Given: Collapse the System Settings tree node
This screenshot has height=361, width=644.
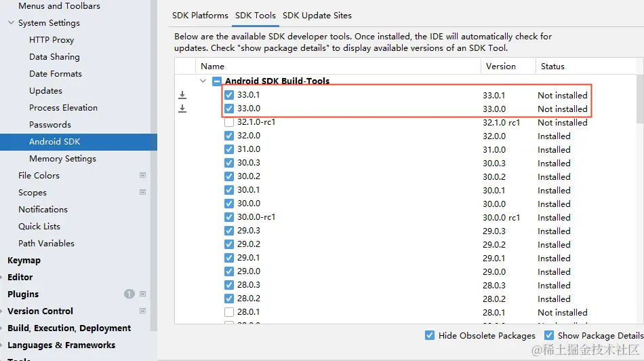Looking at the screenshot, I should coord(11,22).
